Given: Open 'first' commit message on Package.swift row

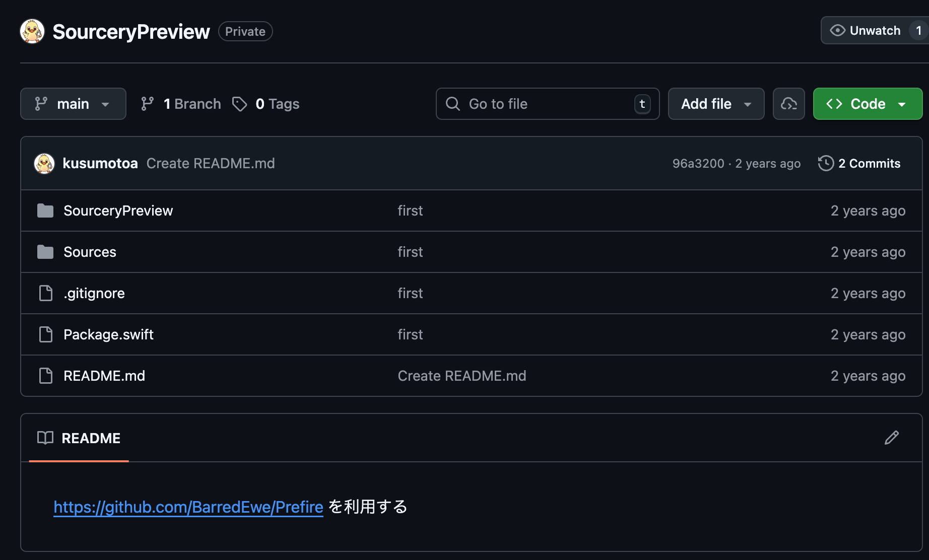Looking at the screenshot, I should point(410,334).
